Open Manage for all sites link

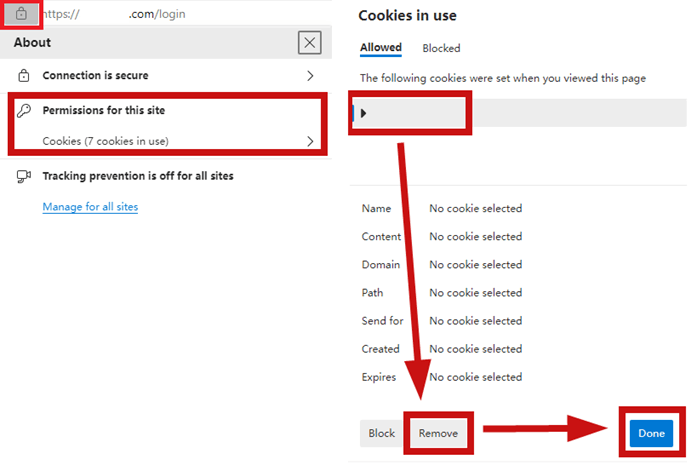tap(90, 207)
